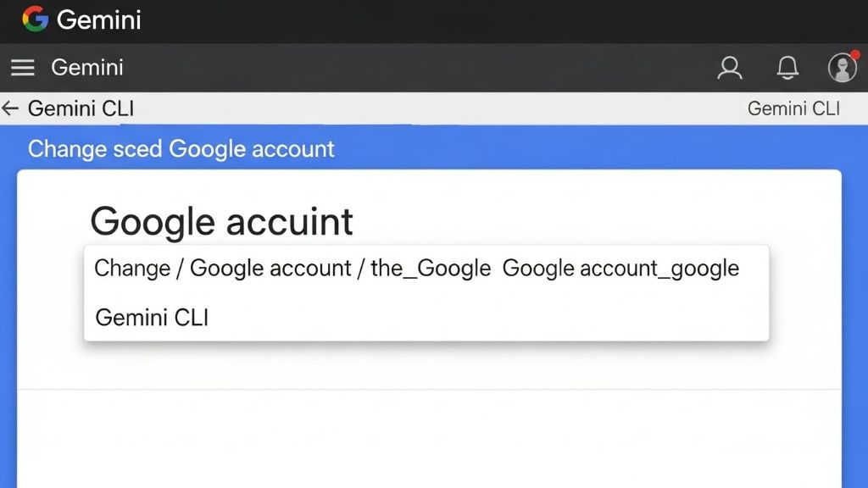The width and height of the screenshot is (868, 488).
Task: Open the notifications bell
Action: point(787,68)
